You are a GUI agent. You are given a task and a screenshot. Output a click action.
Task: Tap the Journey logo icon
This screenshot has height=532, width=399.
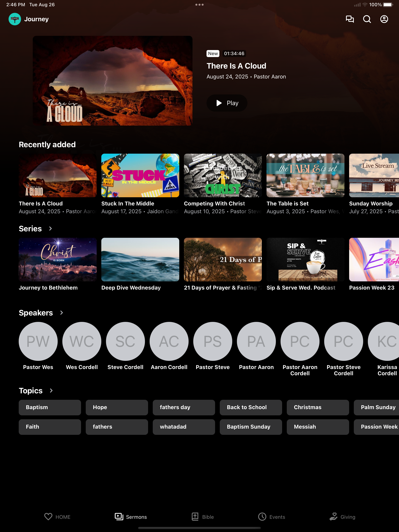(x=15, y=19)
